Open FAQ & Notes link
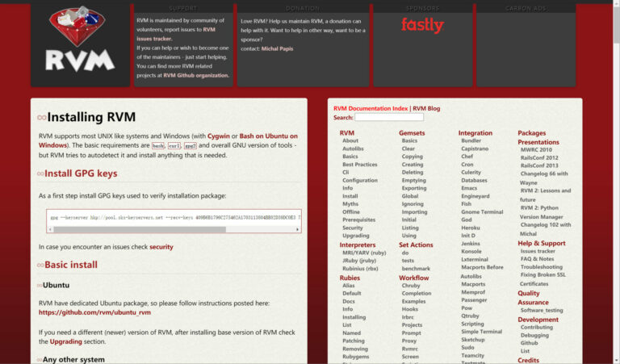620x364 pixels. click(x=537, y=259)
